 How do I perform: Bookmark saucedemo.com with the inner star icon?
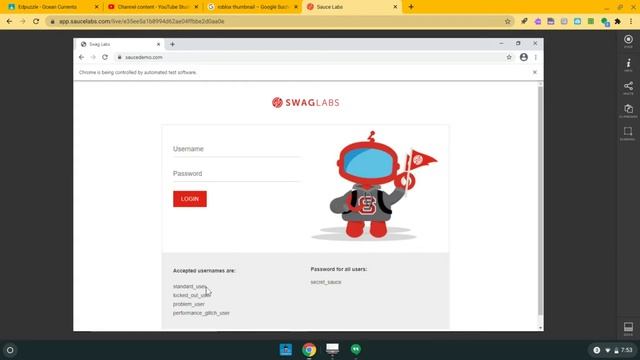coord(509,57)
